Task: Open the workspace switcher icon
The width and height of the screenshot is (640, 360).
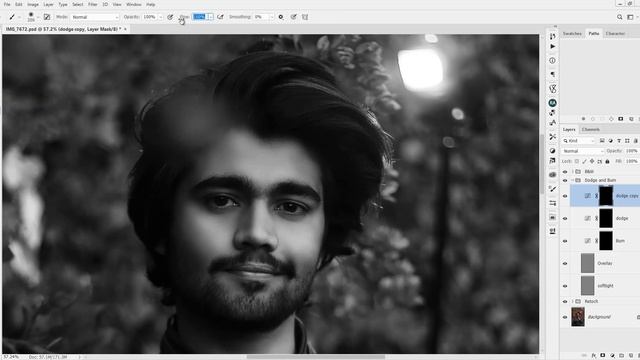Action: pyautogui.click(x=630, y=17)
